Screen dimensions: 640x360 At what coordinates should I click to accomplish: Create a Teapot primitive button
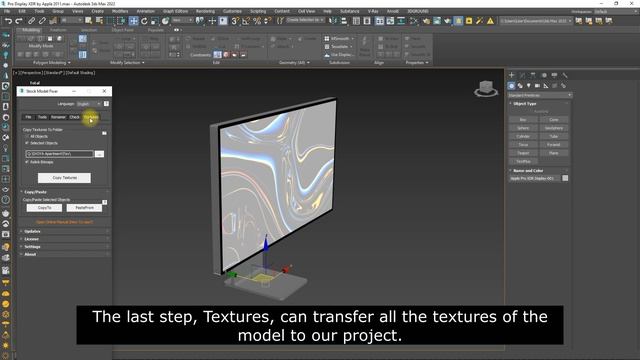click(523, 153)
